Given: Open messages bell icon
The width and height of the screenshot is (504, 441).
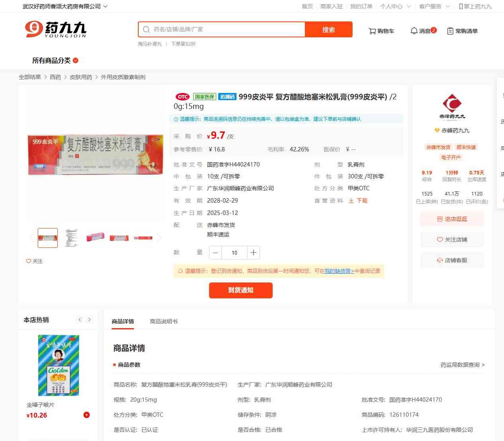Looking at the screenshot, I should tap(414, 31).
